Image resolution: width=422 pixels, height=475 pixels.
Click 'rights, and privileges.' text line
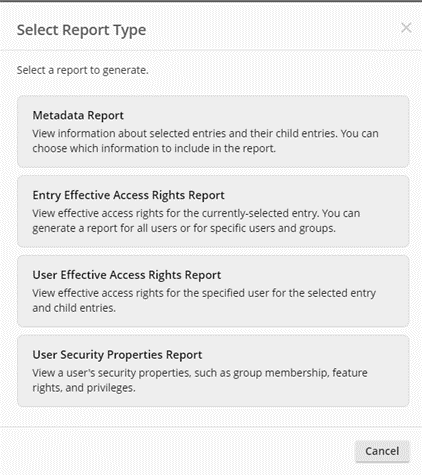(x=84, y=388)
